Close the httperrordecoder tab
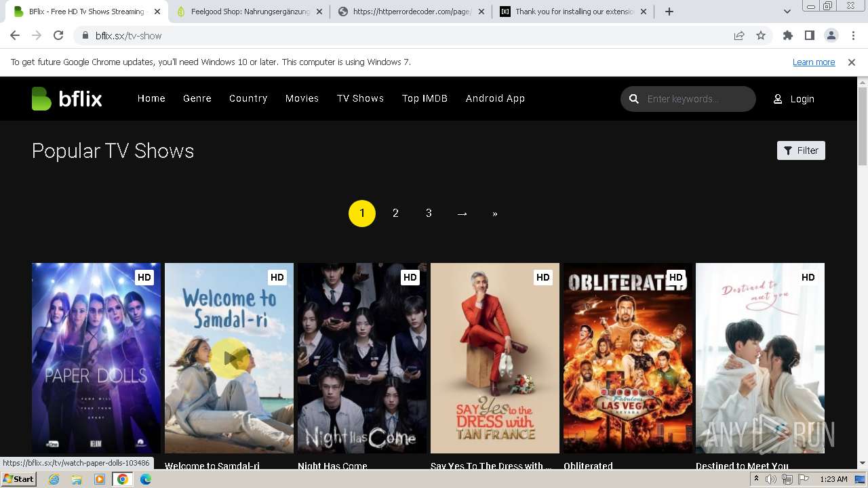 (x=481, y=12)
